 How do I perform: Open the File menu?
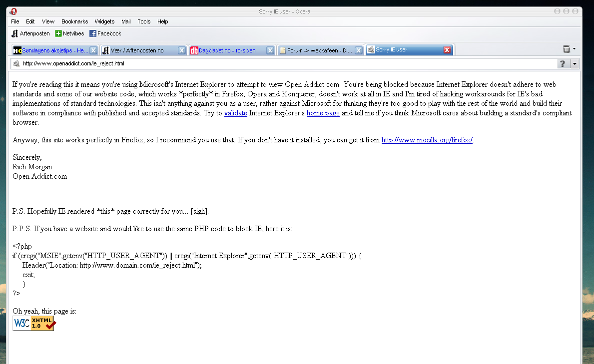15,21
